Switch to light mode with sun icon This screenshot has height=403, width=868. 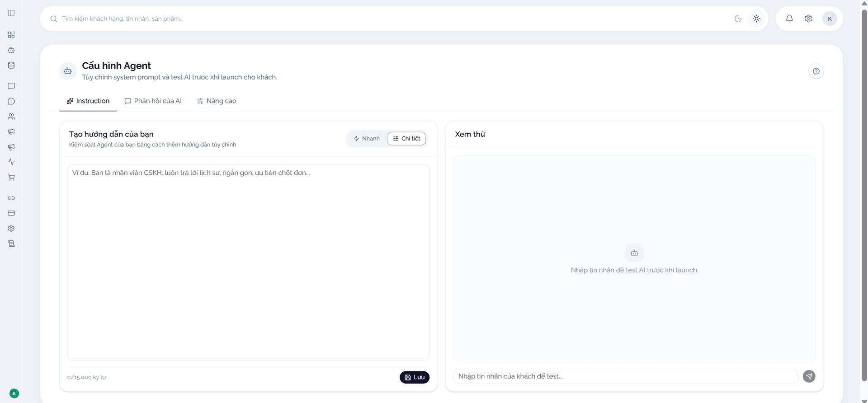click(x=756, y=19)
